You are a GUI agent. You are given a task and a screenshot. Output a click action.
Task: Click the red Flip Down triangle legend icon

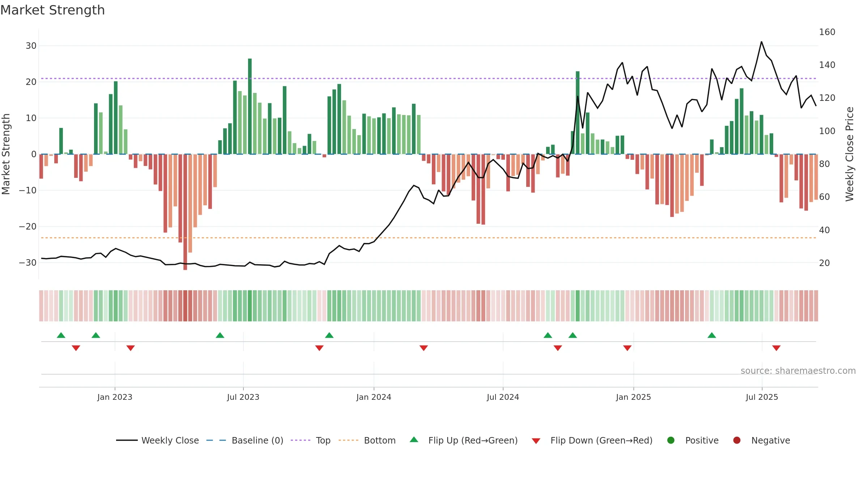click(x=536, y=441)
